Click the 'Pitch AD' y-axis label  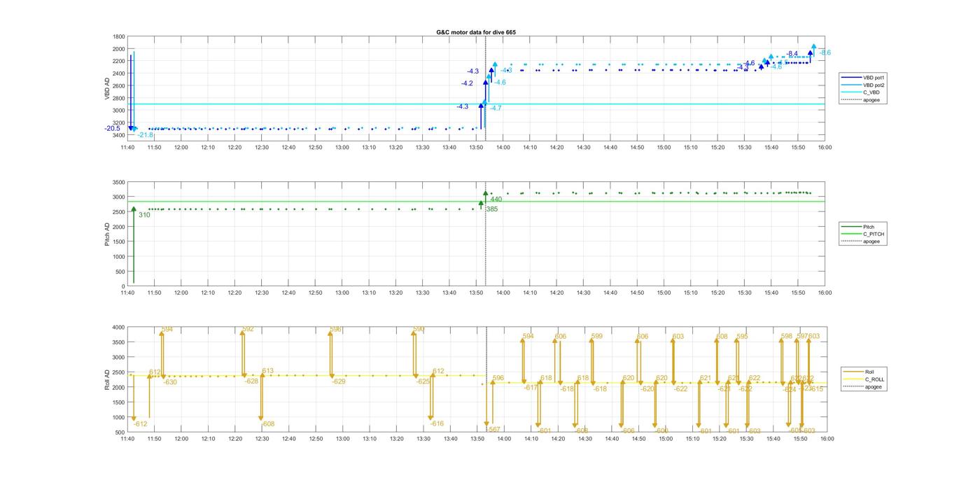(108, 234)
